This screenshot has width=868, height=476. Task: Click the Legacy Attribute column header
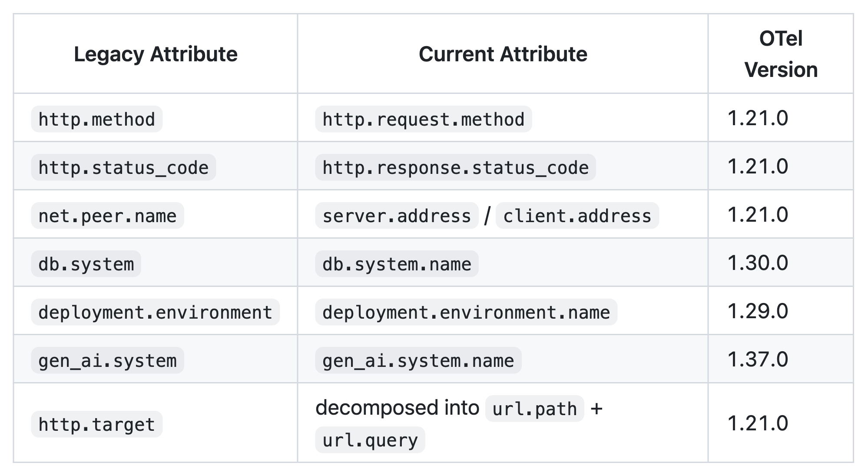tap(156, 54)
